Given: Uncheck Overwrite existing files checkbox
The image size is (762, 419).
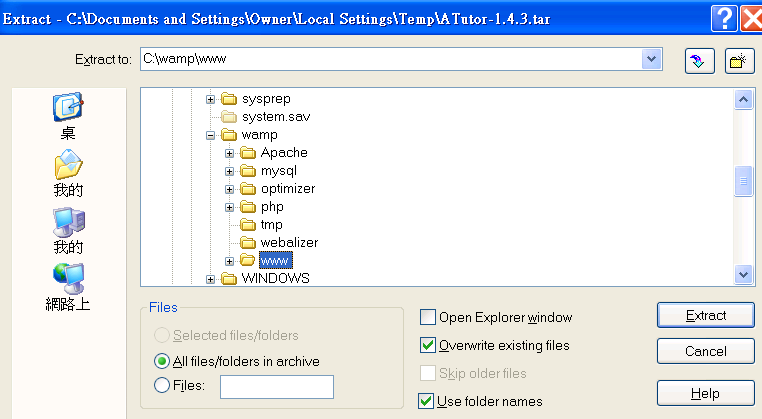Looking at the screenshot, I should click(428, 346).
